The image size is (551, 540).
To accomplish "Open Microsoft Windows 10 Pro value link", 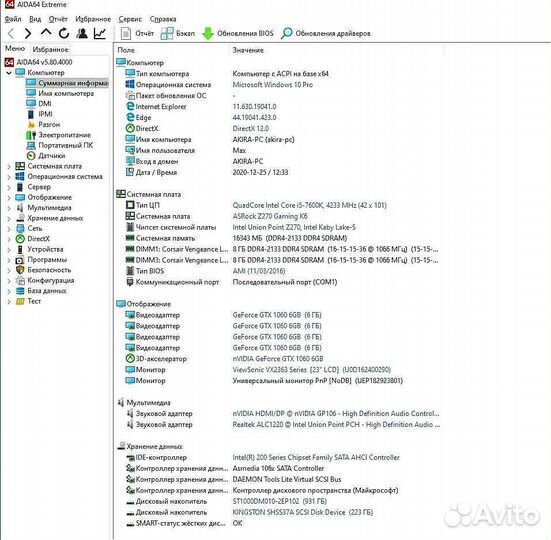I will (272, 85).
